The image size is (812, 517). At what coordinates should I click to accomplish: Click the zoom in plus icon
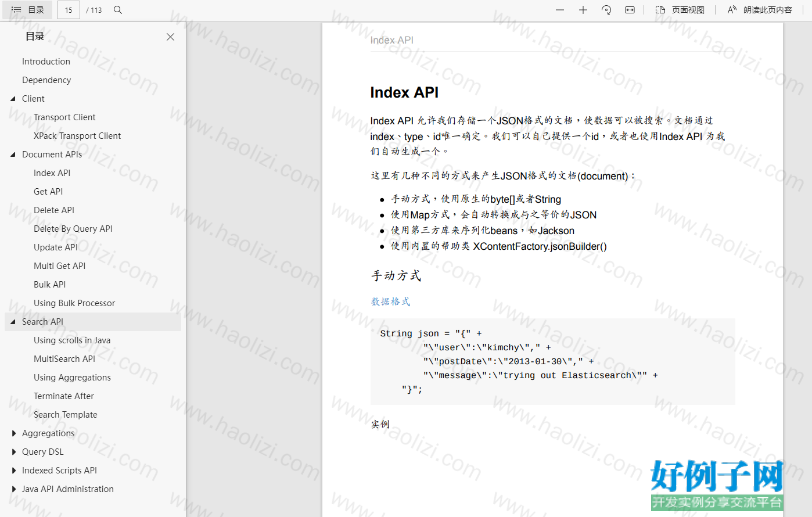pyautogui.click(x=583, y=10)
